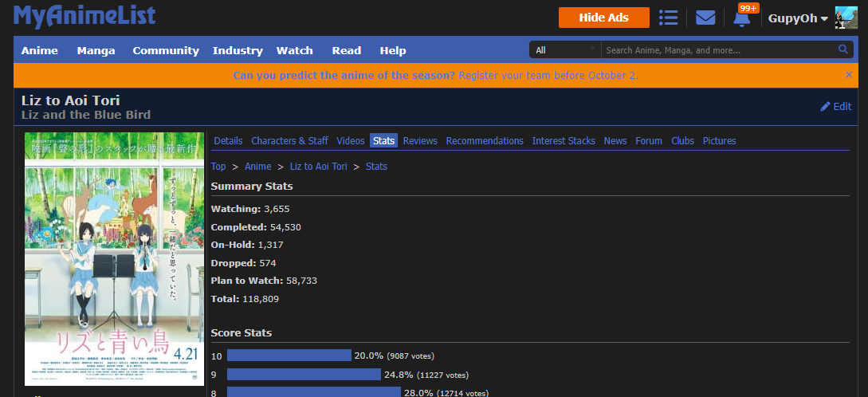868x397 pixels.
Task: Click the score 10 vote bar
Action: pos(289,356)
